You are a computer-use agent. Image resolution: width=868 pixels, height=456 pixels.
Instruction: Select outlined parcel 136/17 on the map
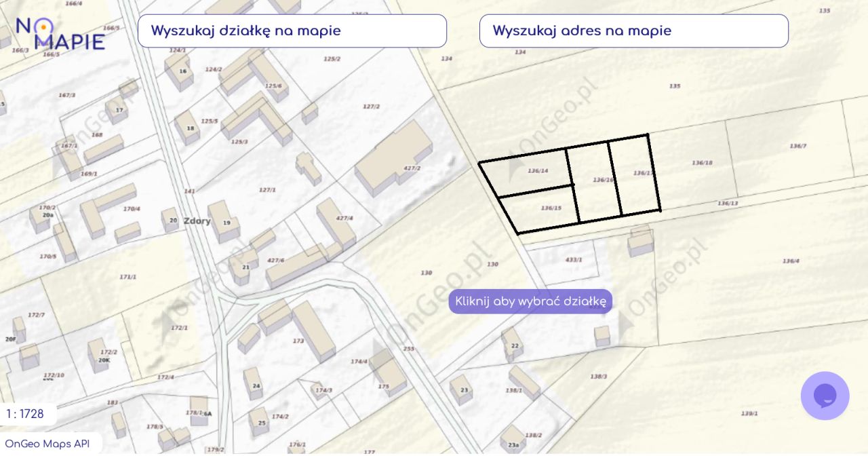[636, 176]
